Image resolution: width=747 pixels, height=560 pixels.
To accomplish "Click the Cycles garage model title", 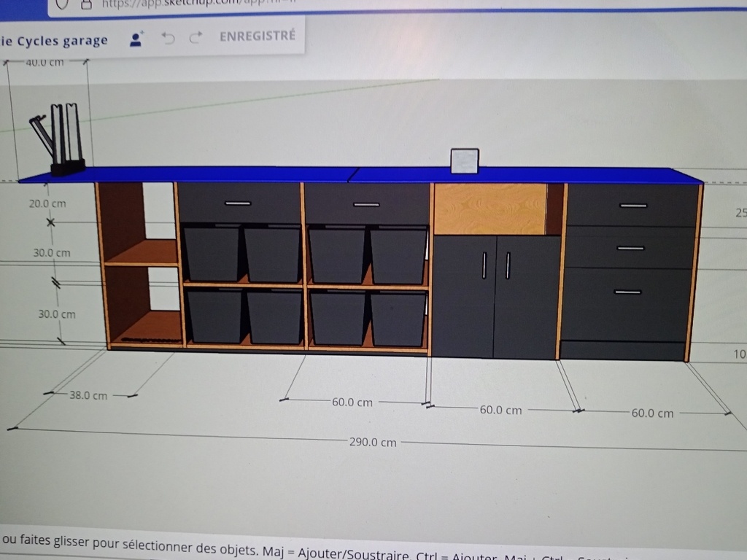I will point(54,41).
